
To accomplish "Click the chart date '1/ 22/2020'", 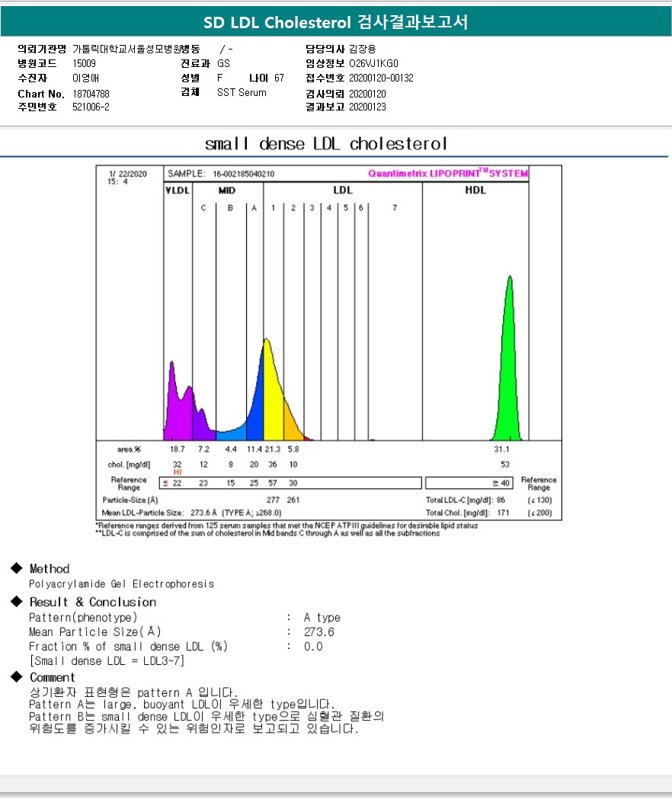I will (128, 174).
